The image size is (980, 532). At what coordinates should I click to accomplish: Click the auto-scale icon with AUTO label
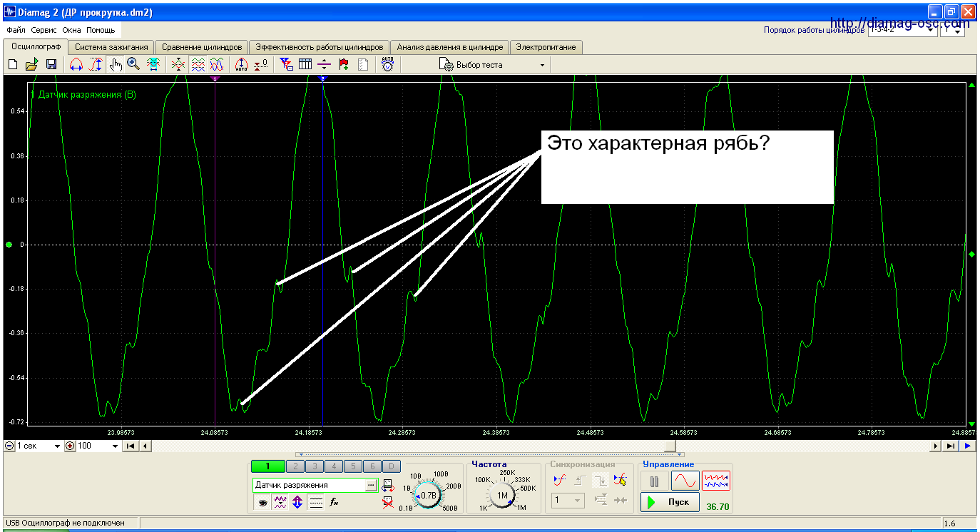pos(242,65)
